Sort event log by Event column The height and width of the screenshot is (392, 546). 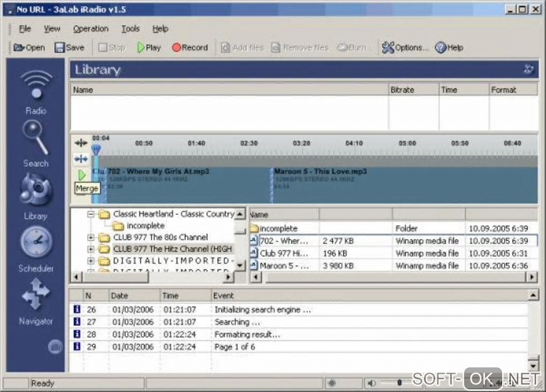coord(369,296)
